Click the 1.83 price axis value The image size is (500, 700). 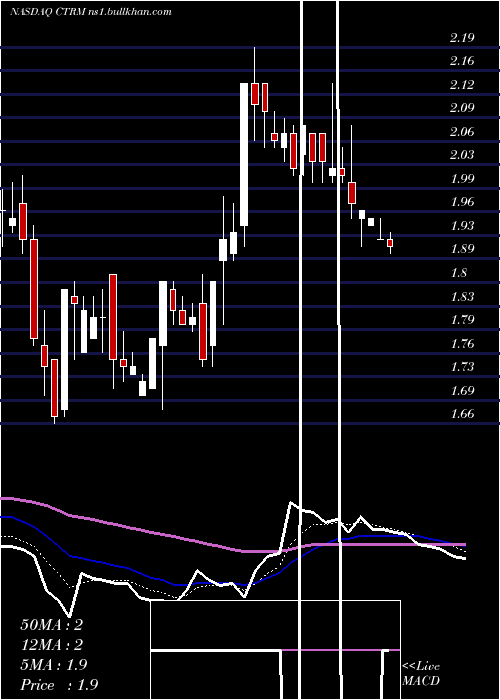(462, 296)
